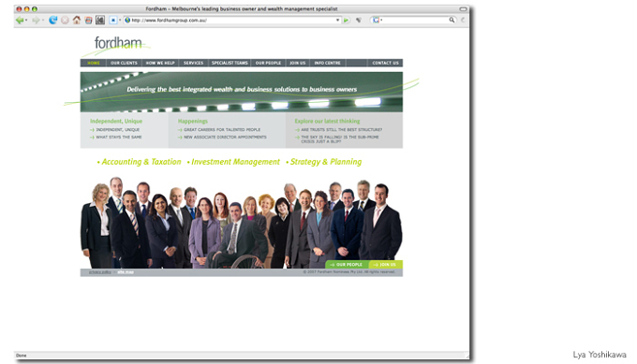Open NEW ASSOCIATE DIRECTOR APPOINTMENTS link
Viewport: 637px width, 364px height.
pyautogui.click(x=225, y=138)
